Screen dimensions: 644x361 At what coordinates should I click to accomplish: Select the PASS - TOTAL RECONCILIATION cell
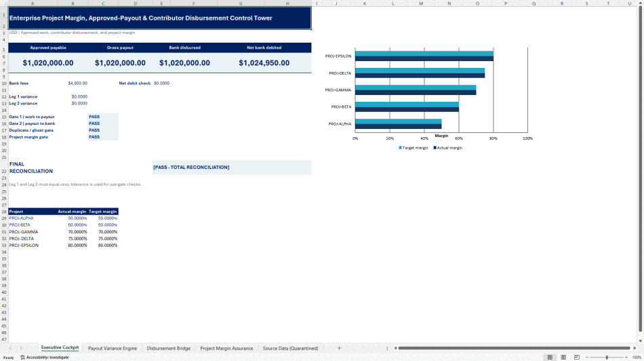point(232,168)
